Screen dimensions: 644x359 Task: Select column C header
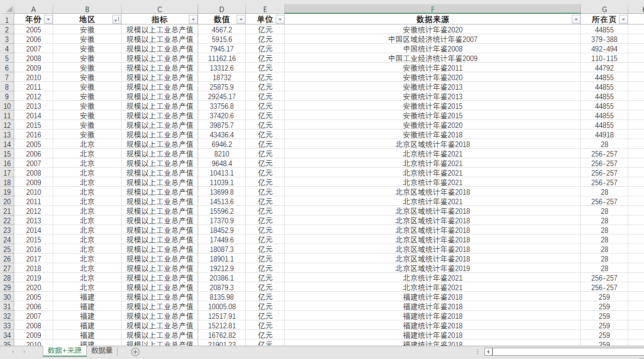[159, 9]
